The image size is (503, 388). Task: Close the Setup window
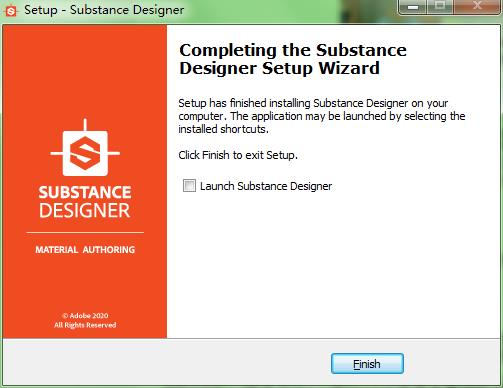pyautogui.click(x=477, y=6)
